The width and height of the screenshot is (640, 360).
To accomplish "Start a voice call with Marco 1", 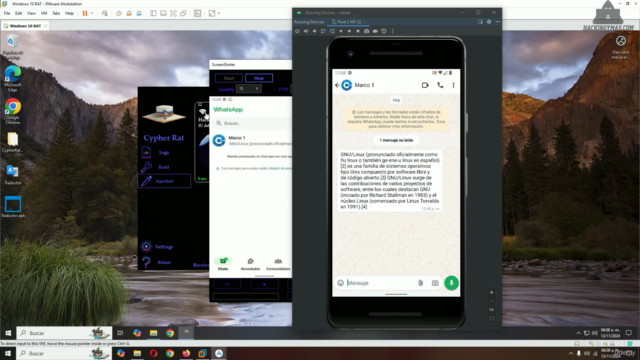I will click(440, 85).
